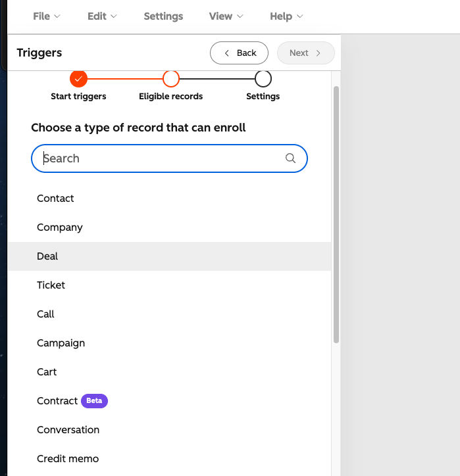Click the magnifier search icon

pyautogui.click(x=290, y=158)
